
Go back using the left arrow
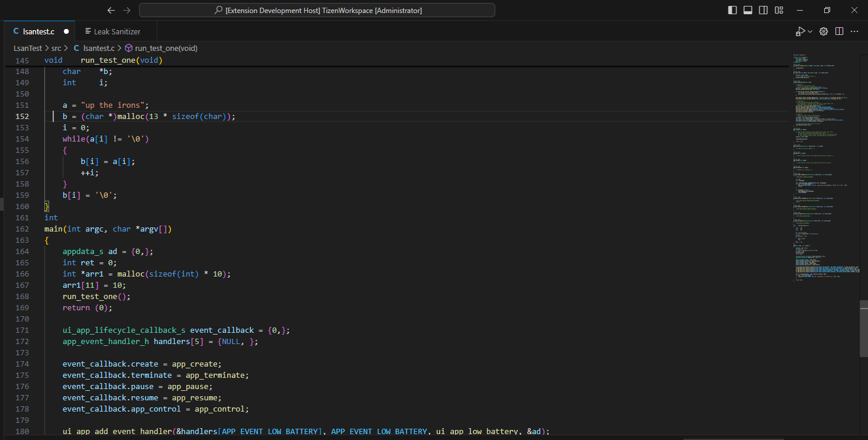pyautogui.click(x=111, y=10)
